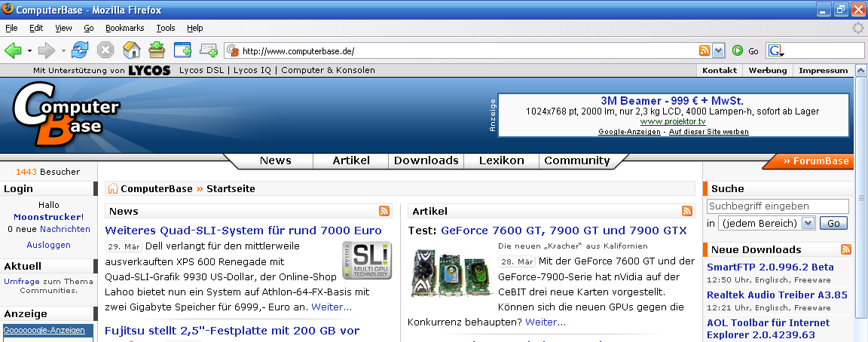
Task: Click in the Google search box
Action: point(825,51)
